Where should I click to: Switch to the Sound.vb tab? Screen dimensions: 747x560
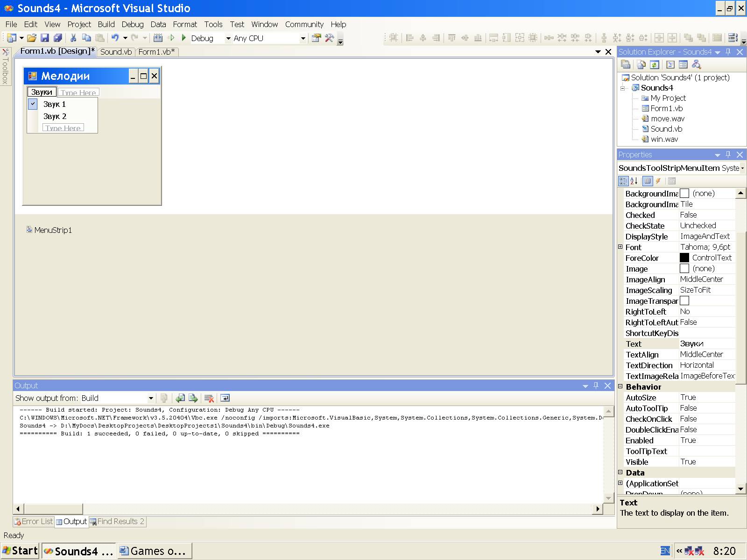click(116, 52)
